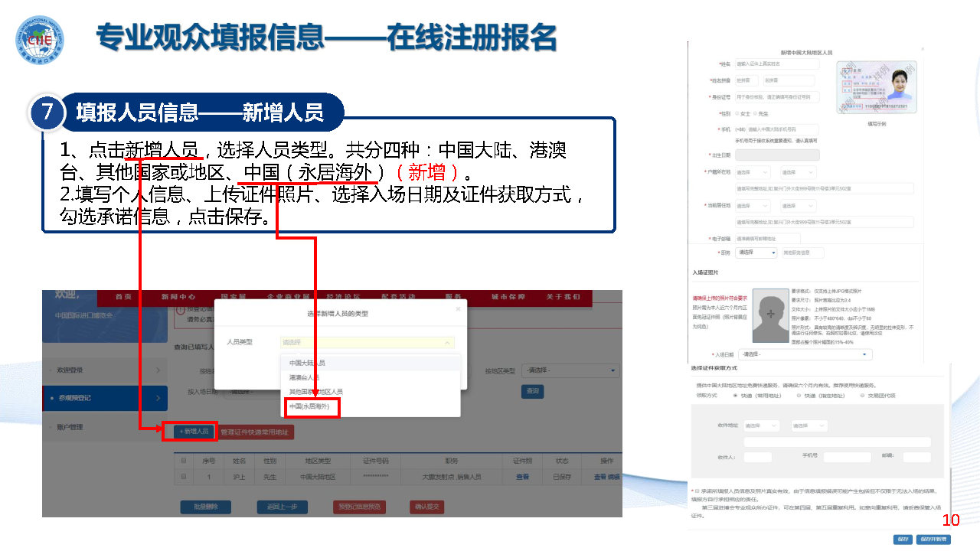Open 参观预登记 in the left sidebar
This screenshot has height=551, width=980.
105,398
